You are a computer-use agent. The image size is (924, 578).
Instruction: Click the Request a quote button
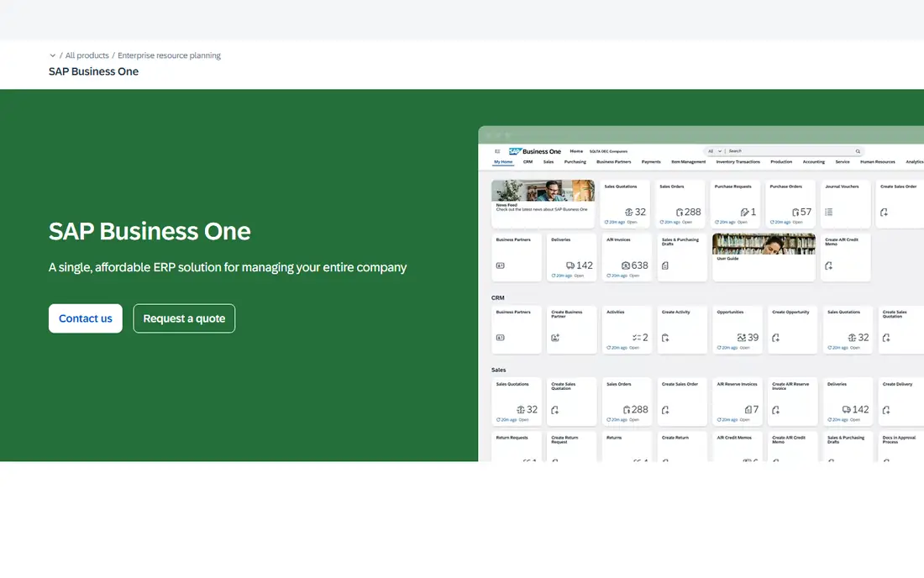tap(184, 318)
